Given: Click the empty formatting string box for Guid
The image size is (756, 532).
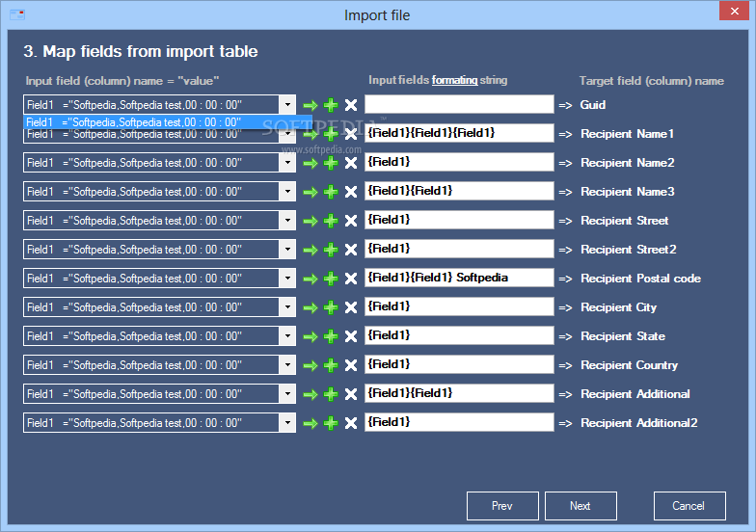Looking at the screenshot, I should point(459,104).
